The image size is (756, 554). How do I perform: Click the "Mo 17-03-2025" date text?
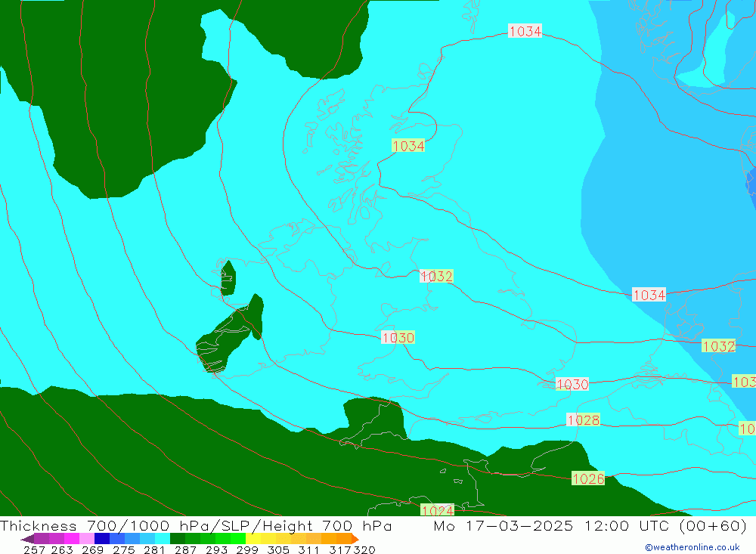503,525
